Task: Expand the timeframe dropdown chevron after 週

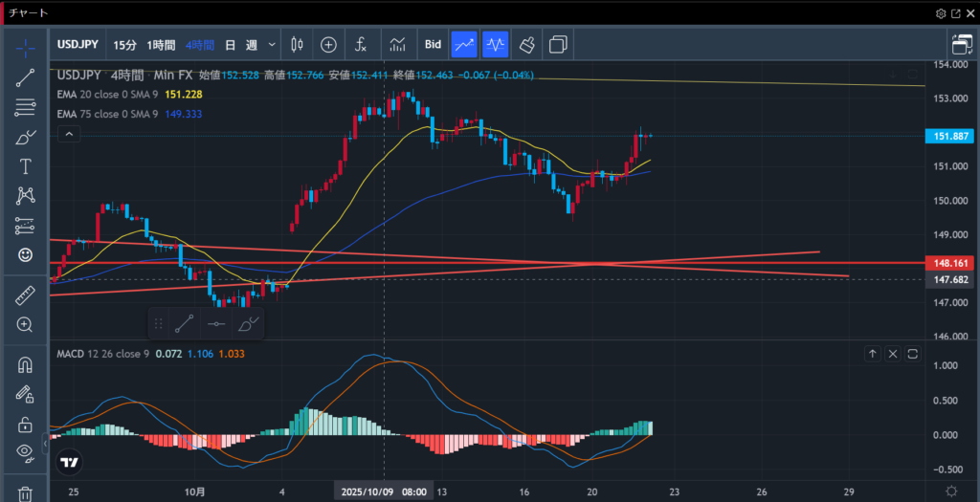Action: point(273,44)
